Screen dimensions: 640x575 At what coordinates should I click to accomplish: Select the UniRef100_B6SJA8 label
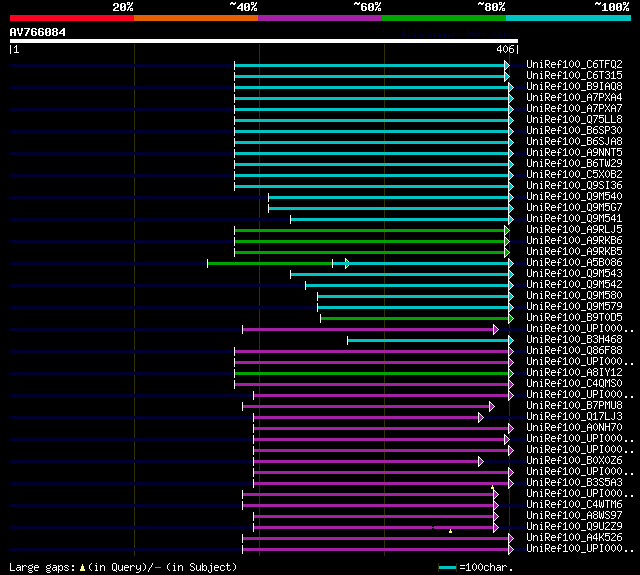[574, 142]
